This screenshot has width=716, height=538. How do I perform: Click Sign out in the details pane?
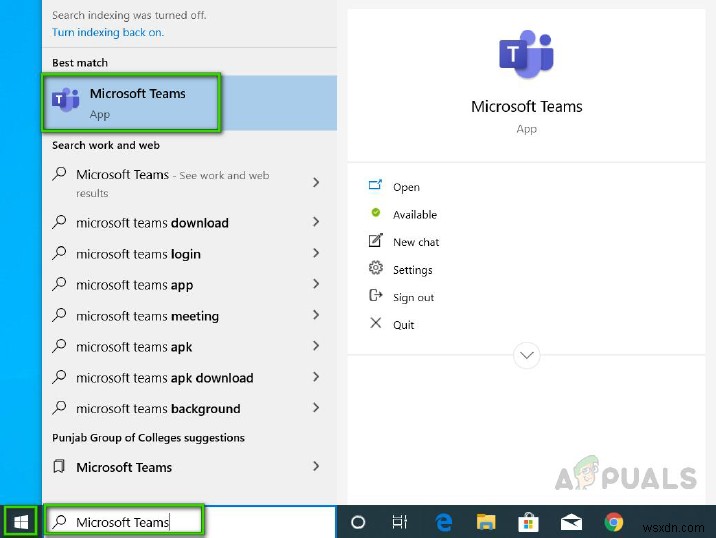pyautogui.click(x=414, y=297)
